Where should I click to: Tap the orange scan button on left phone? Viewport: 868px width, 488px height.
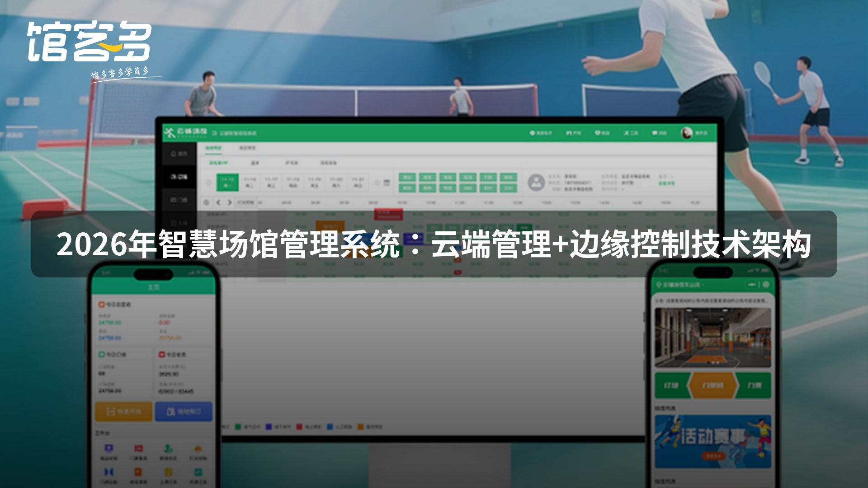(x=123, y=411)
